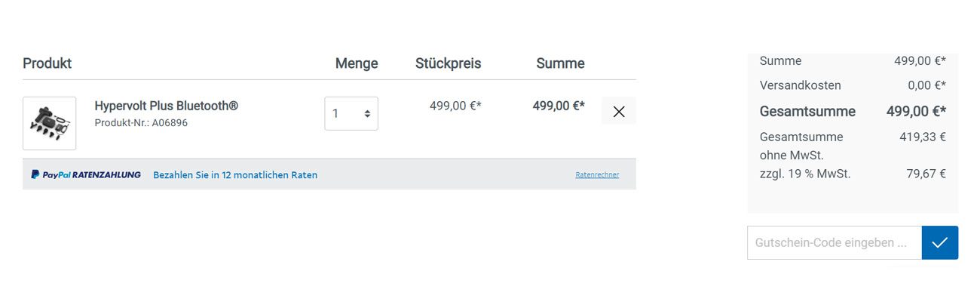
Task: Open the quantity selector arrows
Action: pyautogui.click(x=367, y=113)
